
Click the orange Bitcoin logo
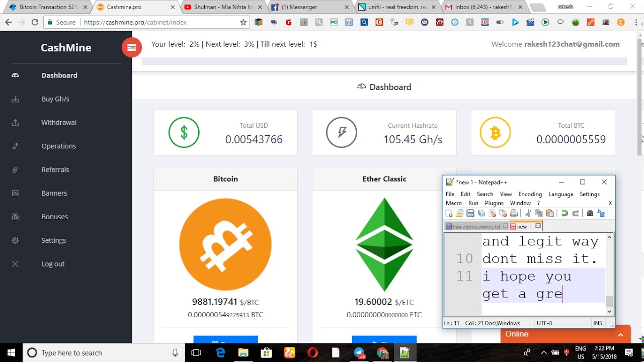point(225,244)
